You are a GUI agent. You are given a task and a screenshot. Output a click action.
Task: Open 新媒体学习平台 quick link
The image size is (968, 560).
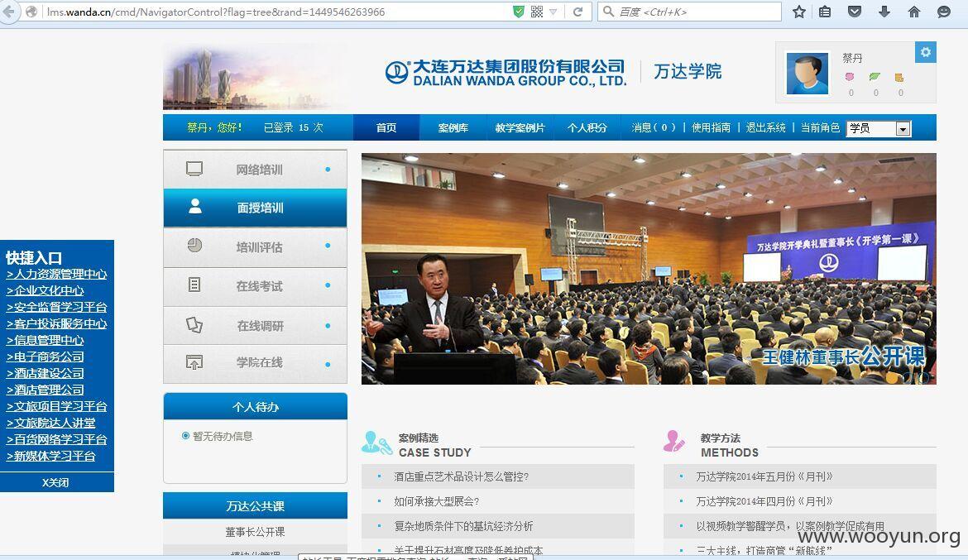(51, 457)
